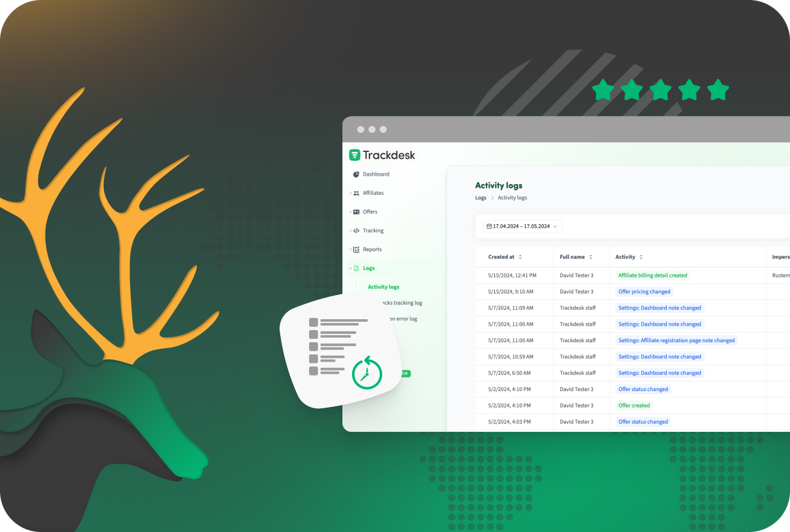This screenshot has width=790, height=532.
Task: Collapse the Logs menu chevron
Action: pyautogui.click(x=350, y=268)
